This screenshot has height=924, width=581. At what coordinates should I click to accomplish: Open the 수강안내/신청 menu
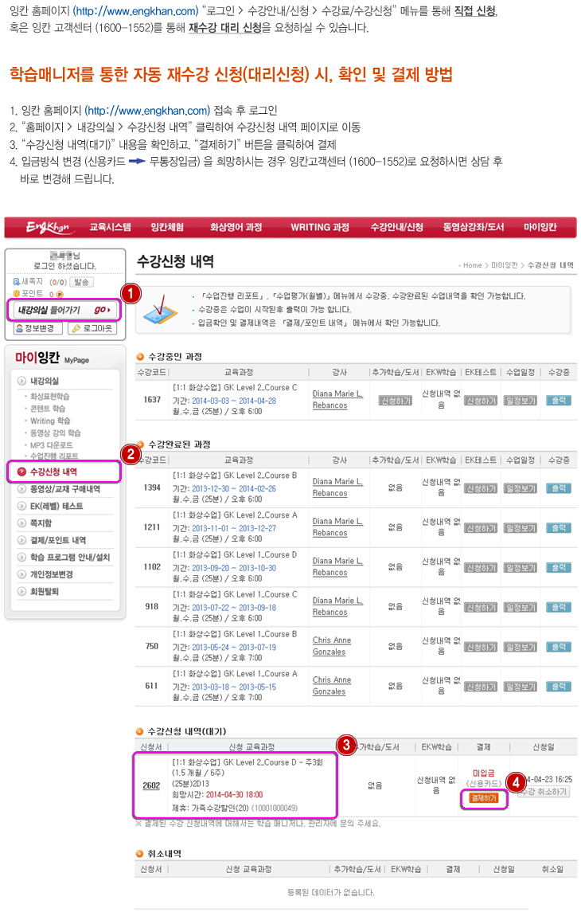[397, 228]
